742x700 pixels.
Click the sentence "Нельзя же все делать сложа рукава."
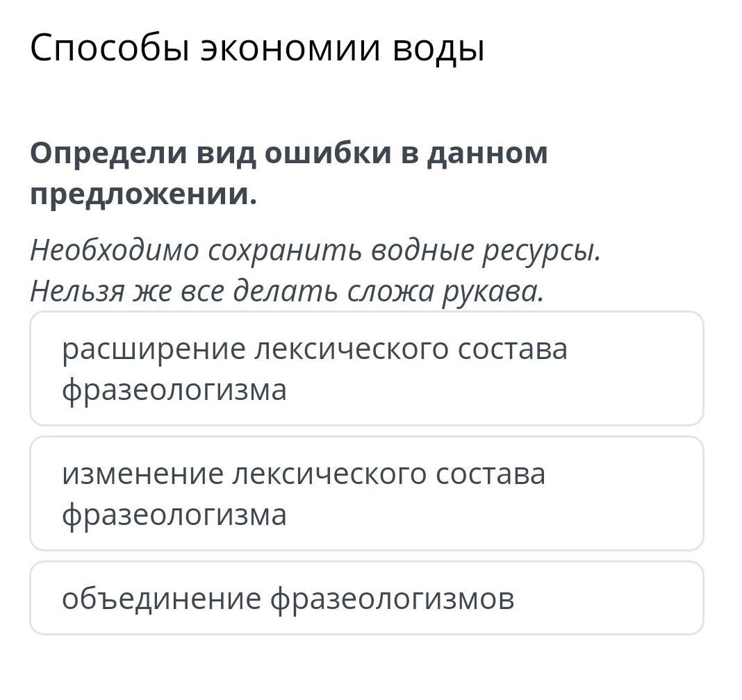[x=286, y=292]
